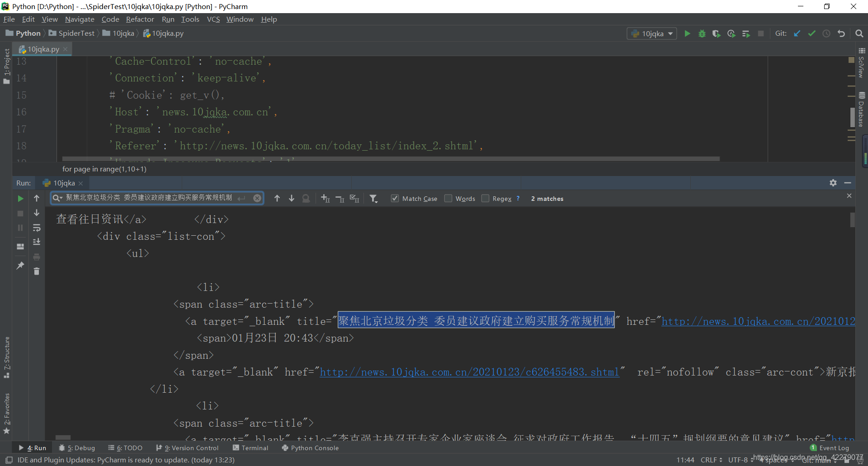Jump to previous search occurrence arrow
868x466 pixels.
tap(277, 198)
